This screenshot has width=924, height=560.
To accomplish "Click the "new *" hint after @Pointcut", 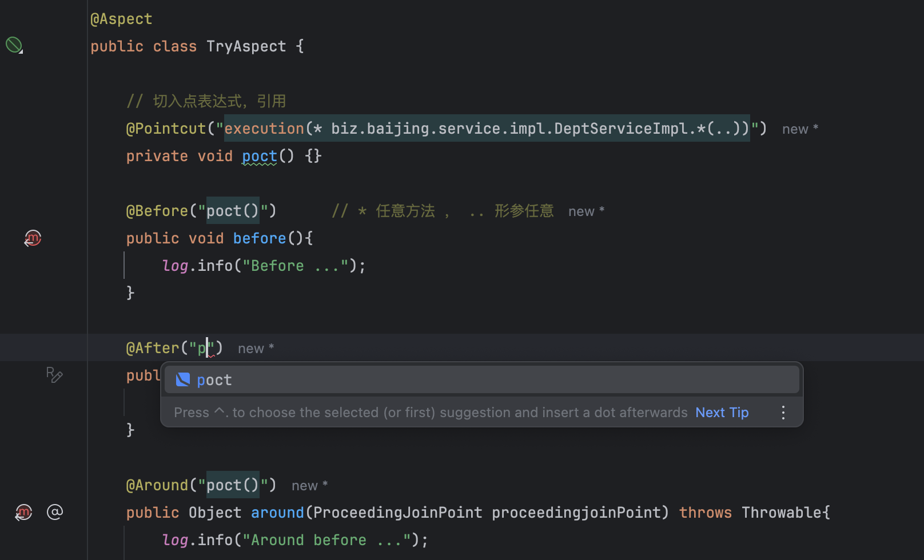I will pyautogui.click(x=800, y=129).
